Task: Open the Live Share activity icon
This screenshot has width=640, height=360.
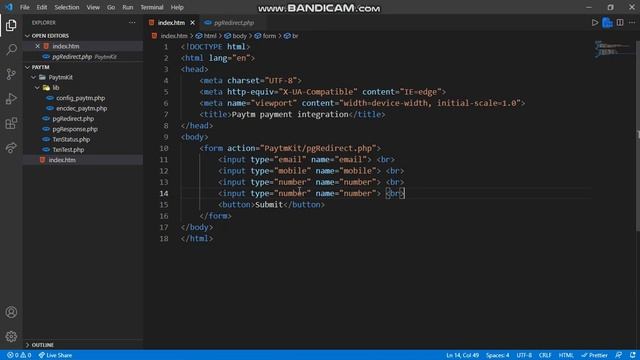Action: click(x=11, y=148)
